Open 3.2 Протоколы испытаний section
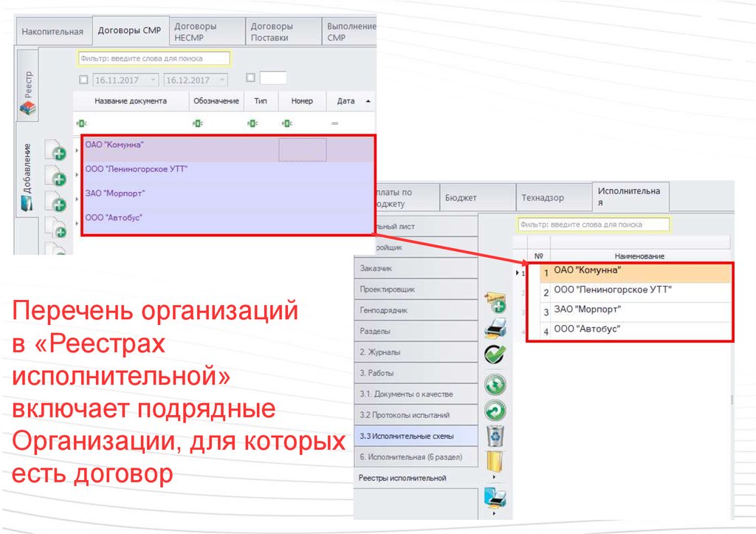The height and width of the screenshot is (534, 756). tap(416, 415)
